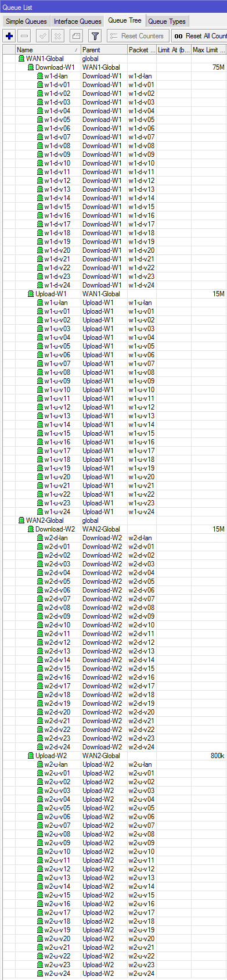Click the queue icon of Download-W1
The height and width of the screenshot is (980, 227).
click(x=31, y=67)
